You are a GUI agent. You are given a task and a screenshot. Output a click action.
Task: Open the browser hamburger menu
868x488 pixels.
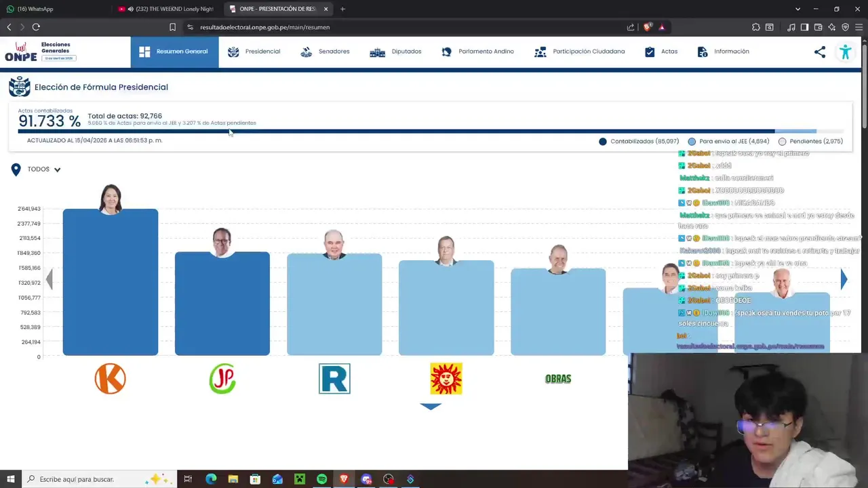859,27
